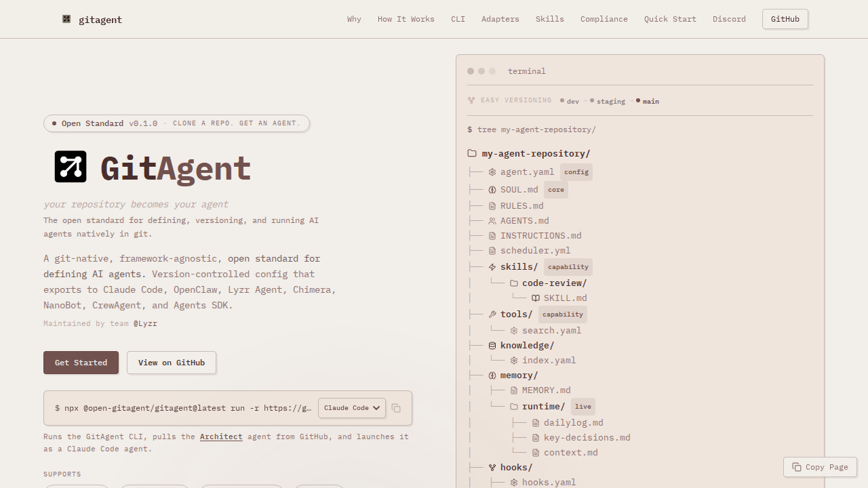Expand the code-review folder
The height and width of the screenshot is (488, 868).
[513, 283]
